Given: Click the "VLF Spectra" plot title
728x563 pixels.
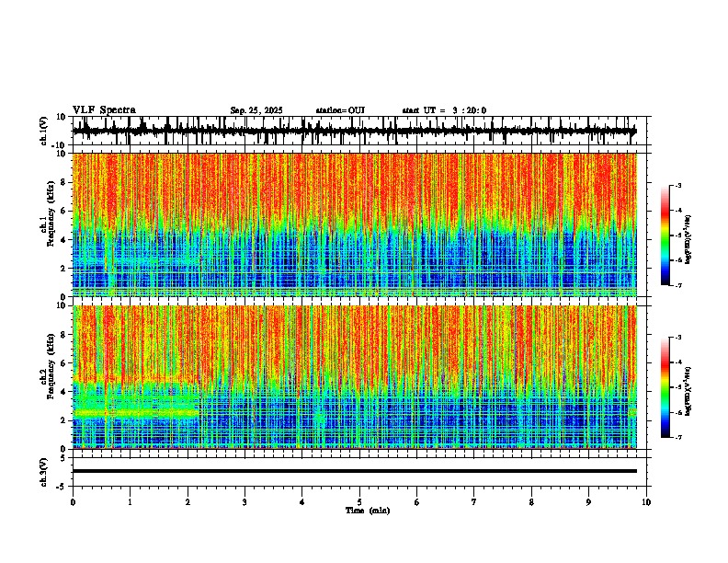Looking at the screenshot, I should [x=104, y=110].
